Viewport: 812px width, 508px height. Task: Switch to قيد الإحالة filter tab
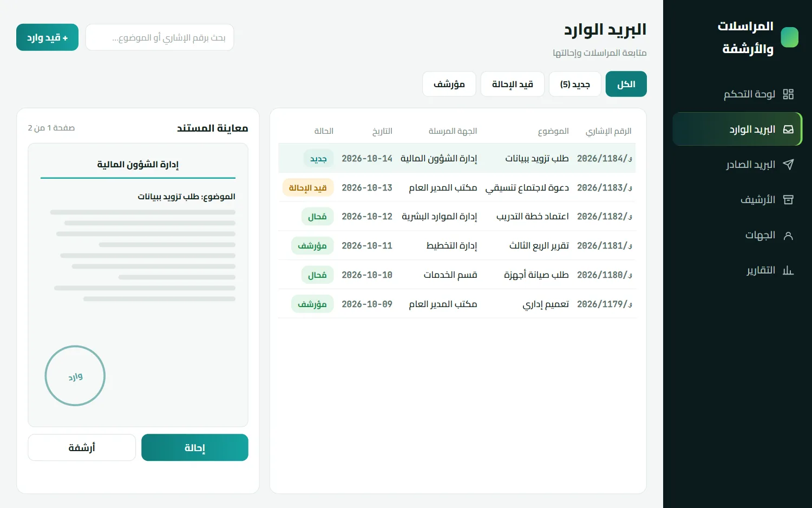pos(513,84)
